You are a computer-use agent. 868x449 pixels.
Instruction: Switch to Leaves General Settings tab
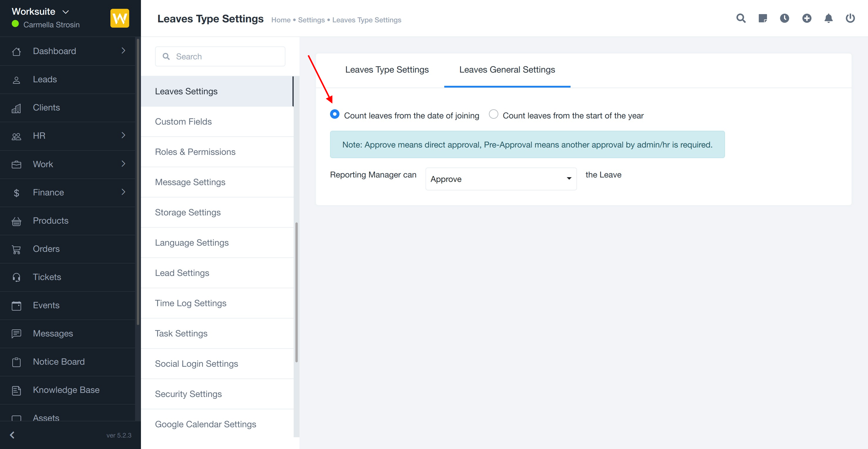[x=507, y=70]
